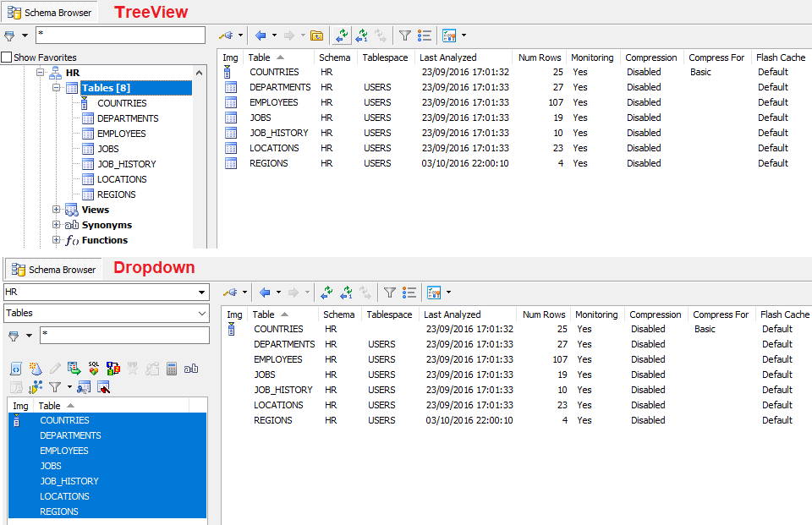Click the SQL icon in the lower-left toolbar
Screen dimensions: 812x525
tap(94, 369)
